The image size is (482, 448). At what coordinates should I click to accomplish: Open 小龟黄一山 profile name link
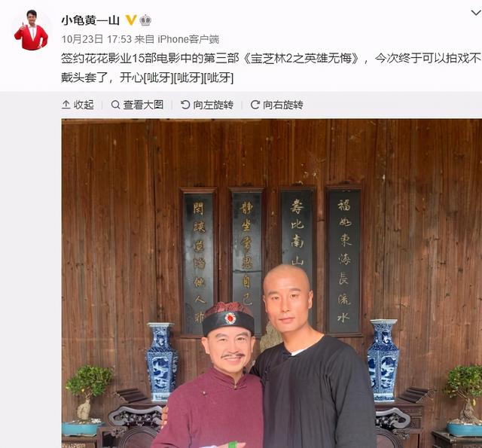tap(90, 20)
